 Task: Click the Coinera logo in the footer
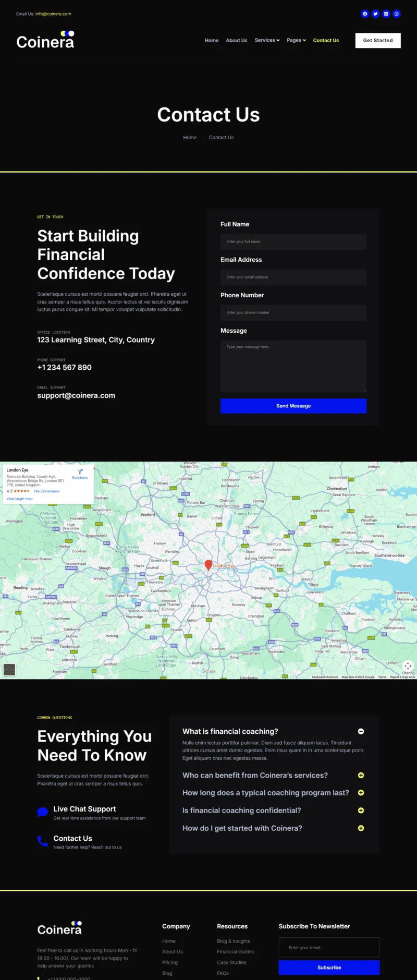click(59, 928)
